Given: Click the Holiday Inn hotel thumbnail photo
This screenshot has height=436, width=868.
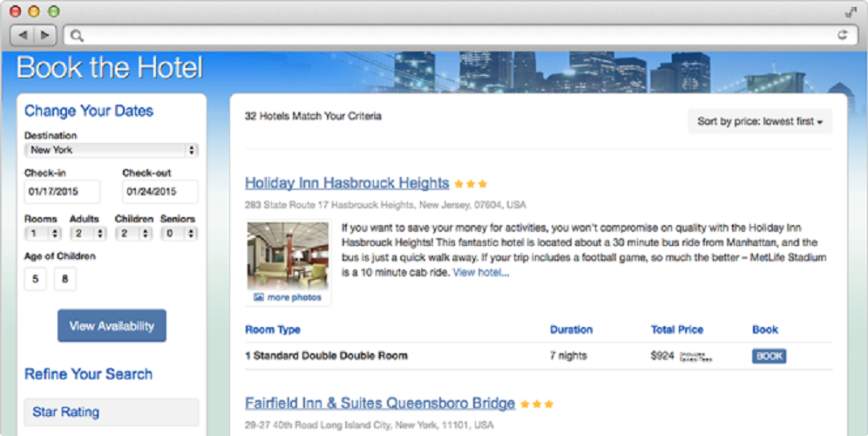Looking at the screenshot, I should pos(288,255).
